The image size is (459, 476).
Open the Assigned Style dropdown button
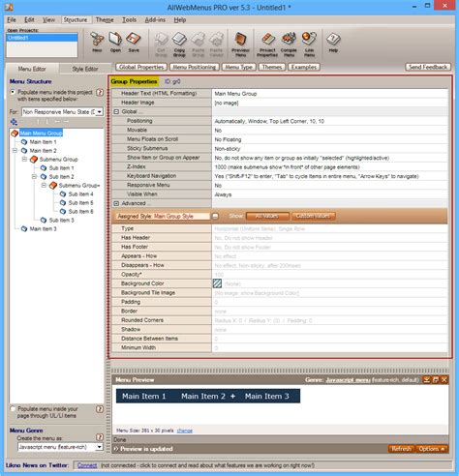pyautogui.click(x=215, y=216)
